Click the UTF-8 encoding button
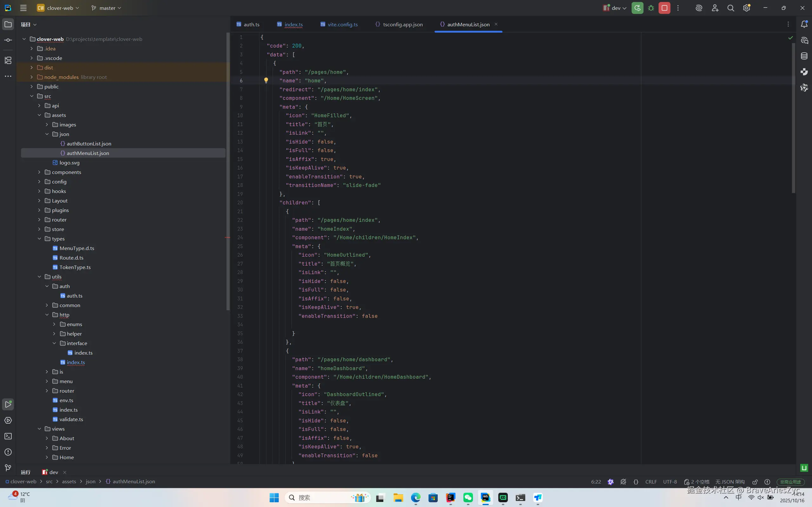 (x=670, y=482)
